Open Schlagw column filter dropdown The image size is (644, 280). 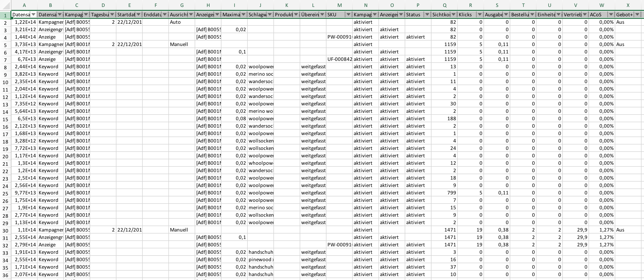pos(269,15)
